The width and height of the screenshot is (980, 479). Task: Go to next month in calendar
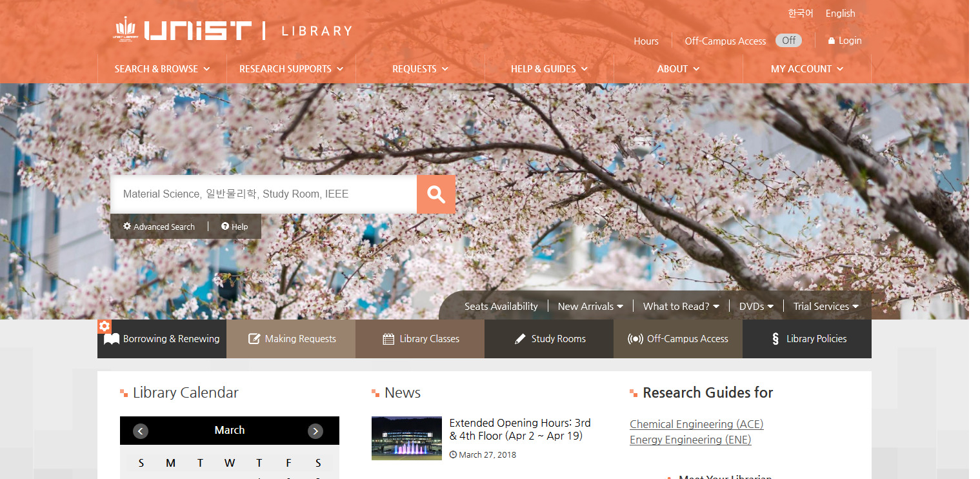coord(315,431)
